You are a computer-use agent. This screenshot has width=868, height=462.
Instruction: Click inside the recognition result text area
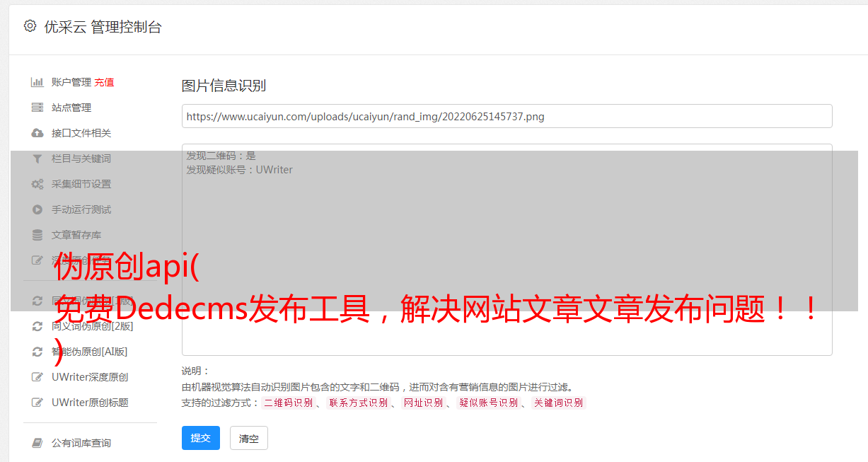(x=507, y=249)
